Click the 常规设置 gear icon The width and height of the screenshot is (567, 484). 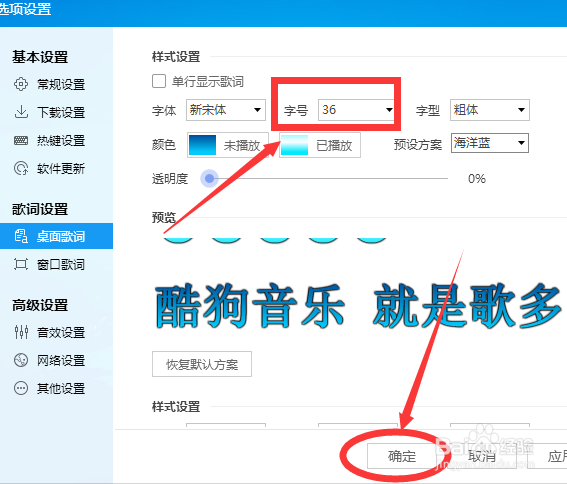(21, 84)
